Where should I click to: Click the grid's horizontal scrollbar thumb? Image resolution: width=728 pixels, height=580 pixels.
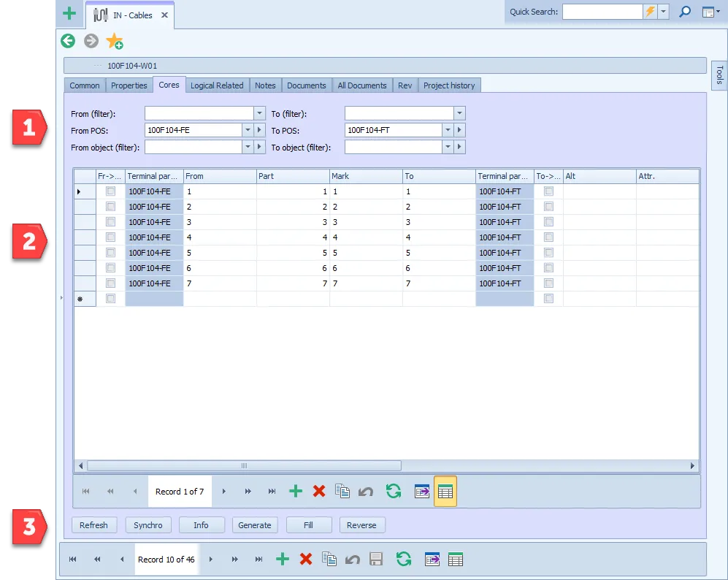[244, 466]
